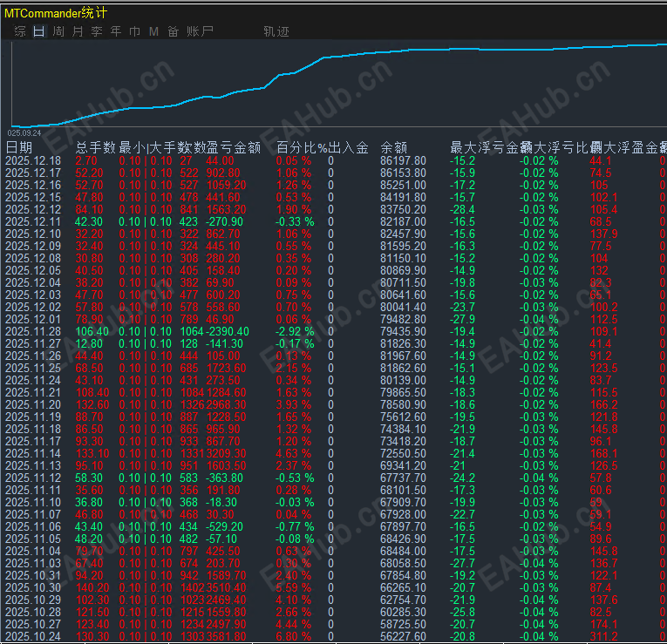Click the 日期 column header
This screenshot has width=667, height=644.
[x=18, y=147]
